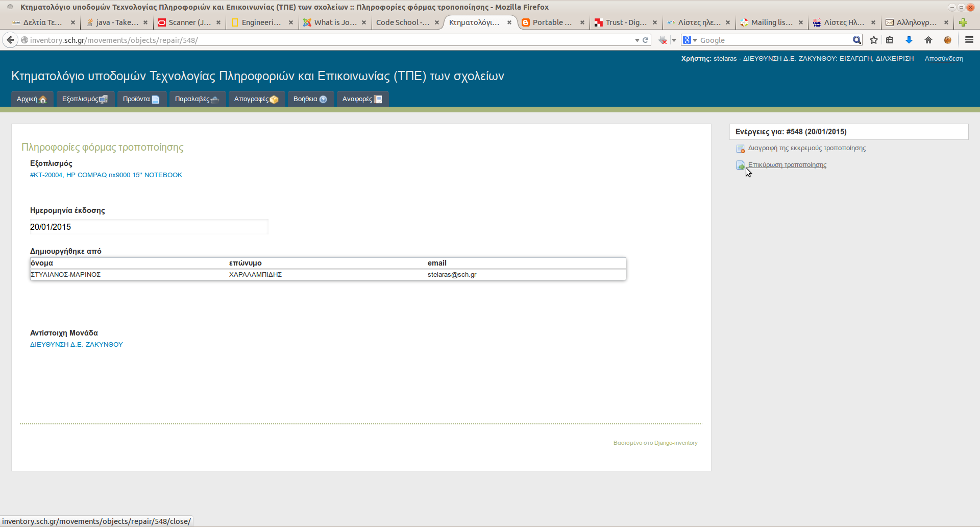Click the site title 'Κτηματολόγιο υποδομών' header
This screenshot has width=980, height=527.
pos(257,76)
